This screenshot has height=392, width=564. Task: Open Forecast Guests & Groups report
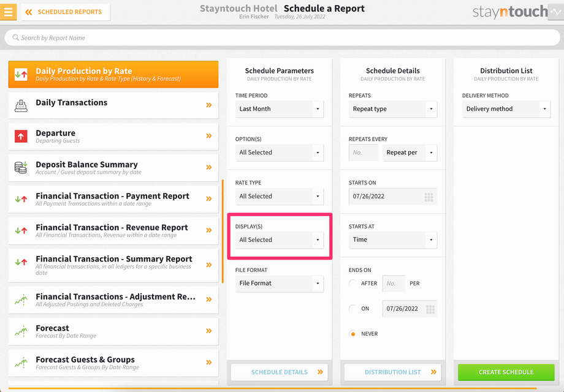[113, 363]
